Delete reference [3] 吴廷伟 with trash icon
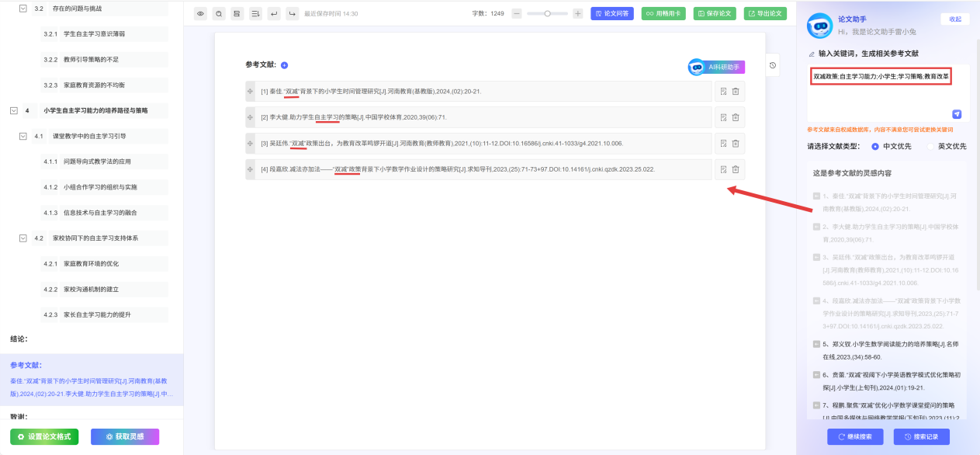This screenshot has width=980, height=455. pos(736,144)
